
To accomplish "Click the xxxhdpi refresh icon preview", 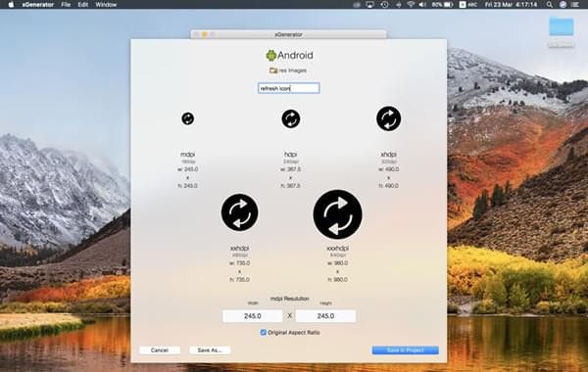I will click(x=337, y=214).
